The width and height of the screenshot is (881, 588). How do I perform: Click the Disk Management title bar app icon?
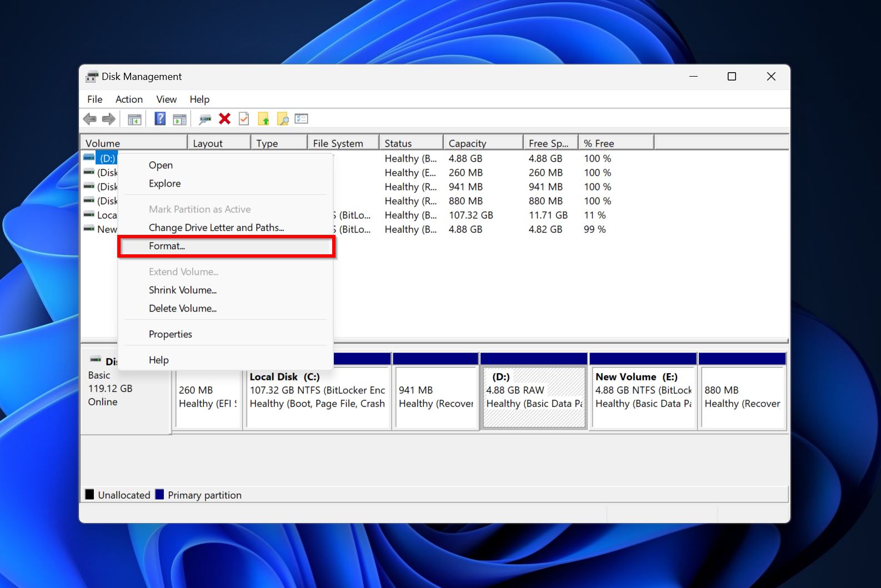(x=92, y=77)
